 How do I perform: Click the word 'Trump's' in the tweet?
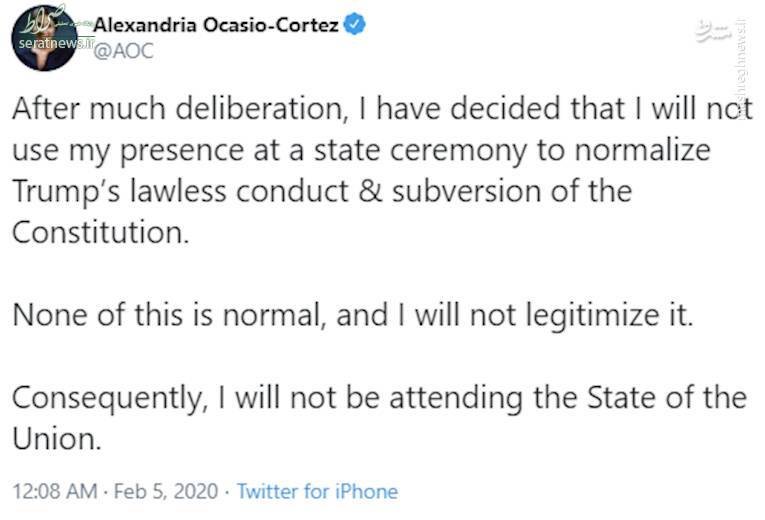[x=66, y=192]
